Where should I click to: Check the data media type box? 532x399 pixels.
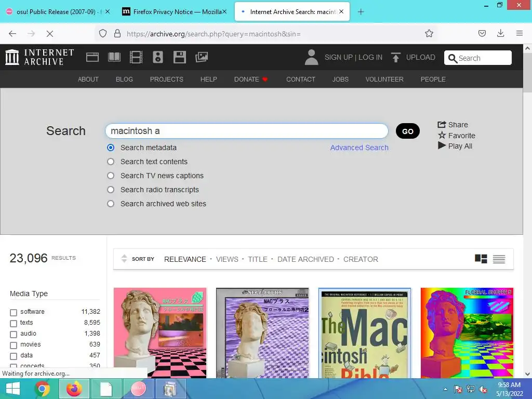pyautogui.click(x=14, y=356)
